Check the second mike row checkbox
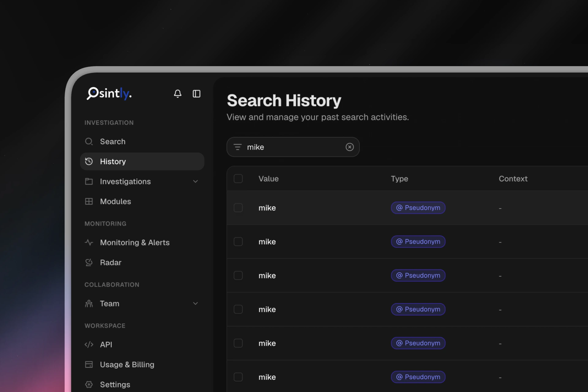Viewport: 588px width, 392px height. pyautogui.click(x=238, y=242)
